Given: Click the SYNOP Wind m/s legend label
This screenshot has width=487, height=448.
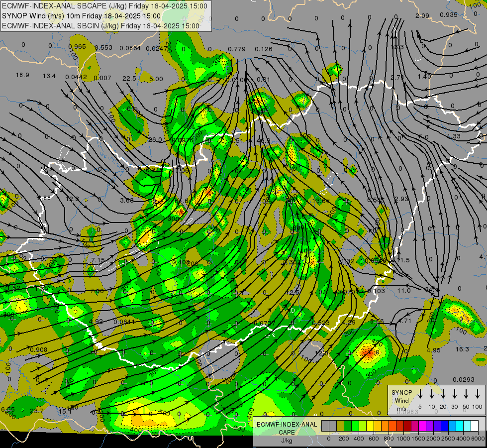Looking at the screenshot, I should pyautogui.click(x=401, y=400).
